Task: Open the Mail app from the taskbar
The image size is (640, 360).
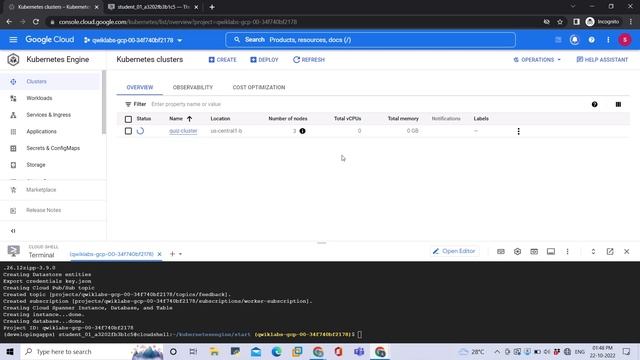Action: (x=256, y=351)
